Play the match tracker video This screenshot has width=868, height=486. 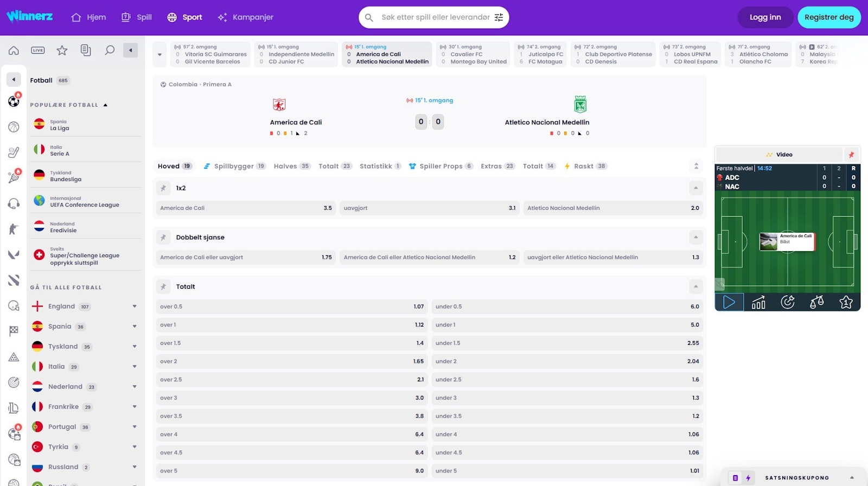729,302
